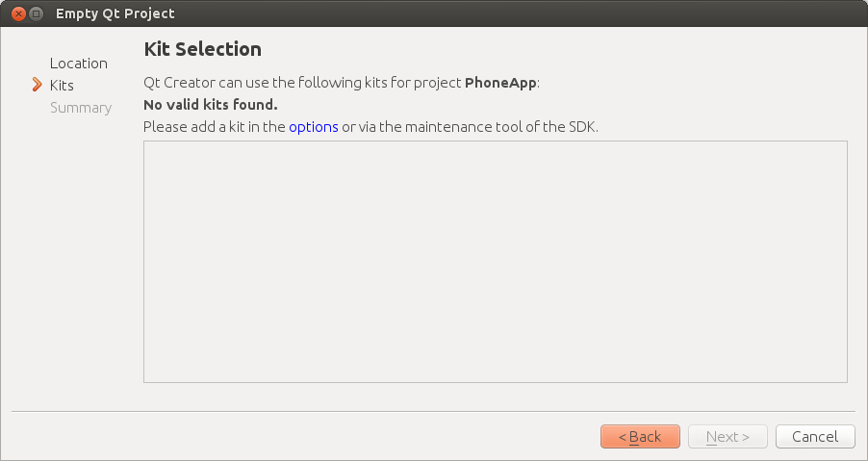Click the Kit Selection heading

(202, 49)
